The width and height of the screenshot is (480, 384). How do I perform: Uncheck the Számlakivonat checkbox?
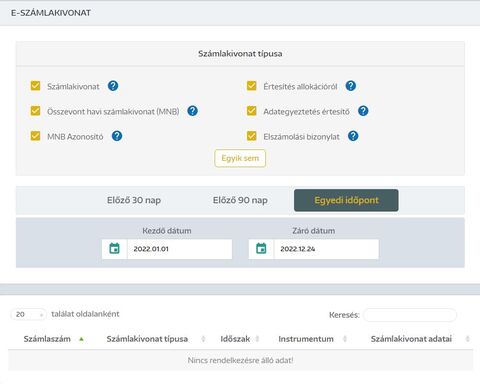pos(35,86)
